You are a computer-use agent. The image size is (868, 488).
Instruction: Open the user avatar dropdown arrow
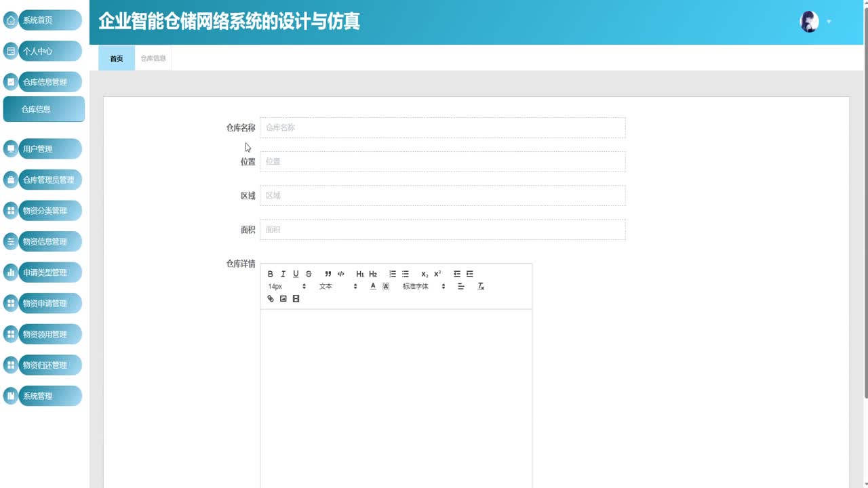click(x=829, y=22)
